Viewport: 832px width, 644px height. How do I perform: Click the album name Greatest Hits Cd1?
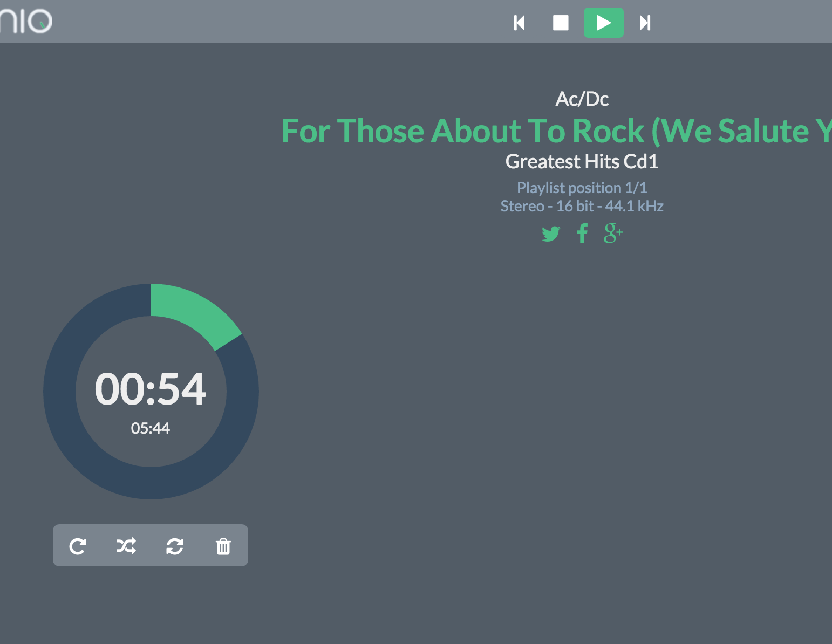point(582,161)
